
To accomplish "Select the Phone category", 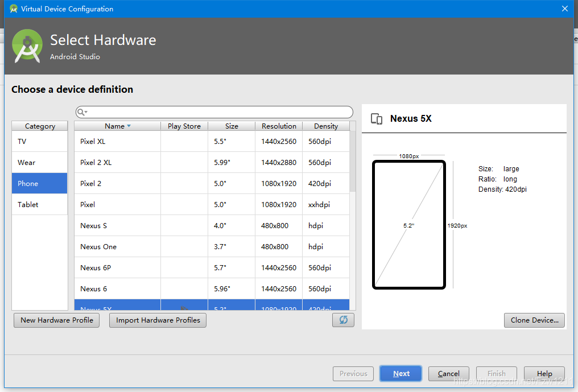I will [39, 184].
